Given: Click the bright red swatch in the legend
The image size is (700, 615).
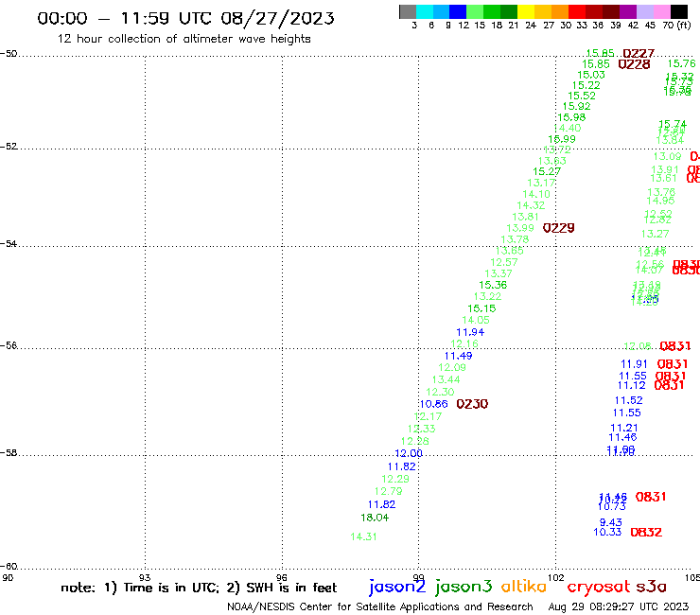Looking at the screenshot, I should [x=577, y=11].
